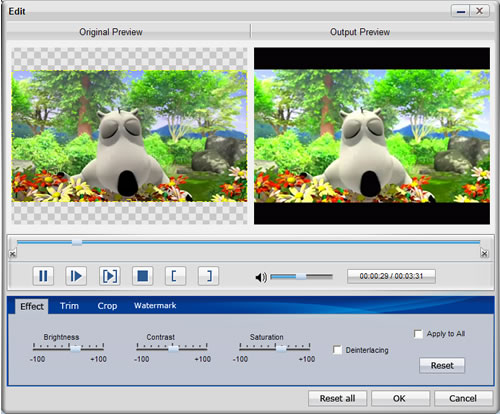Screen dimensions: 500x414
Task: Click the Brightness slider handle
Action: (75, 349)
